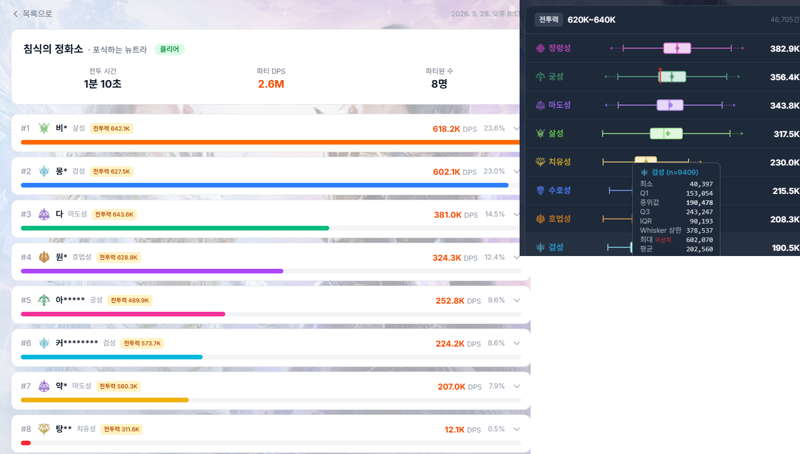Click the class icon of player 비*

coord(44,128)
